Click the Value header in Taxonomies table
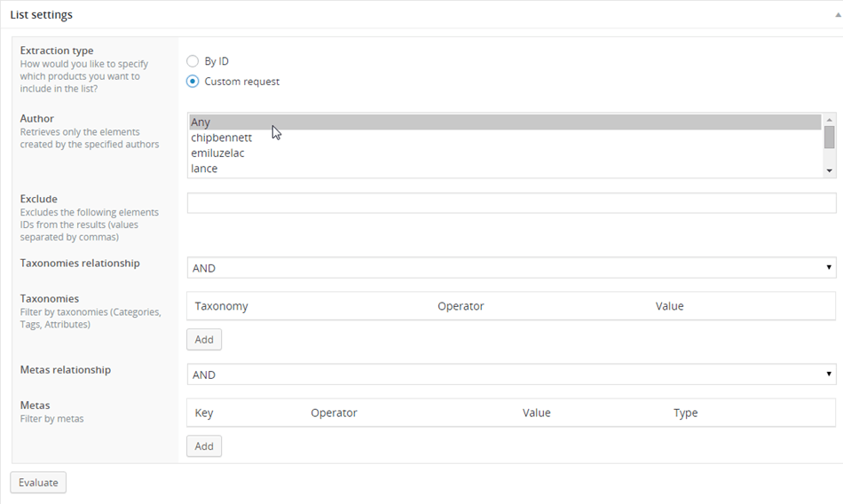Image resolution: width=843 pixels, height=504 pixels. (669, 306)
